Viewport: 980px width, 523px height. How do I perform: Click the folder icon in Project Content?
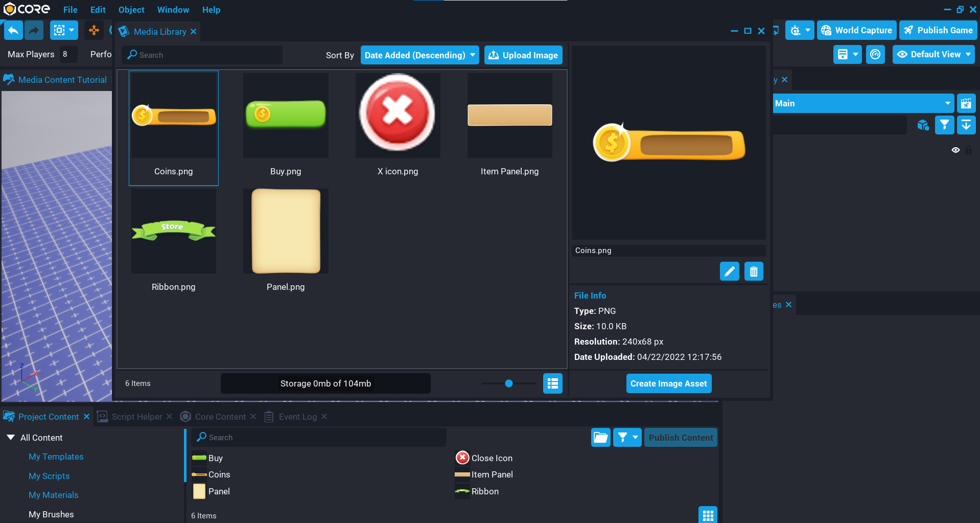pos(600,438)
